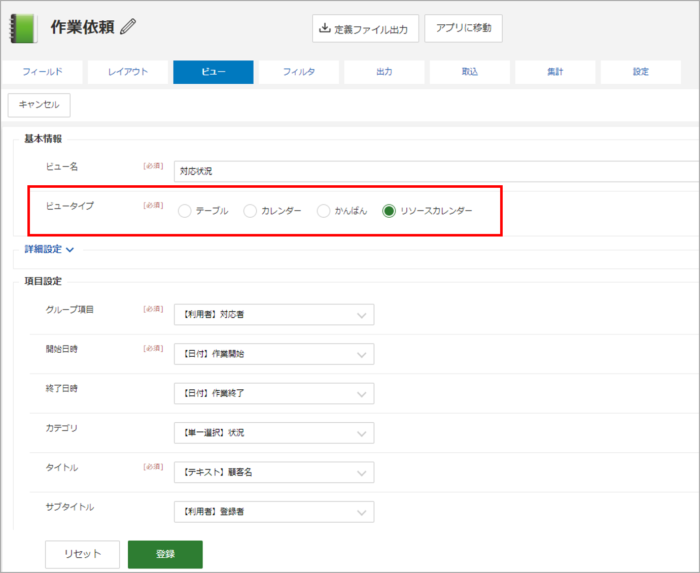Select the リソースカレンダー radio button
The width and height of the screenshot is (700, 573).
(389, 211)
